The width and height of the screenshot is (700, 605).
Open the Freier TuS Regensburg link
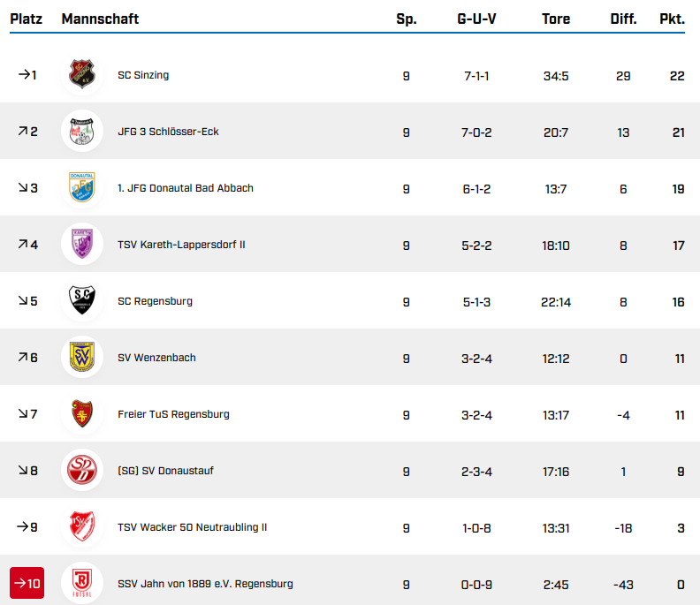(173, 414)
